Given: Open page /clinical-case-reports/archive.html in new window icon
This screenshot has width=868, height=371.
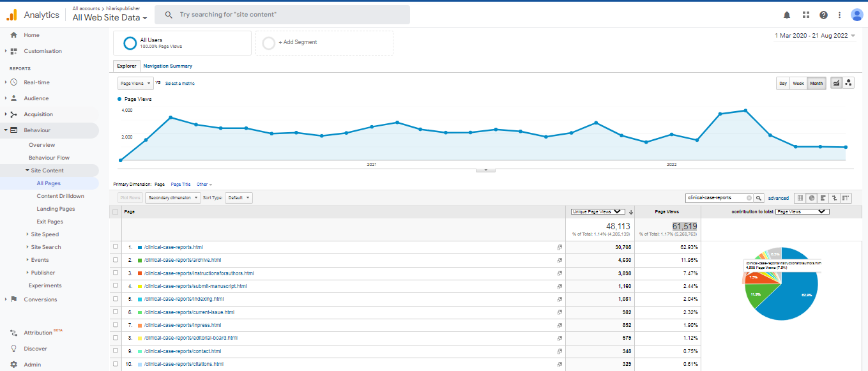Looking at the screenshot, I should 559,260.
